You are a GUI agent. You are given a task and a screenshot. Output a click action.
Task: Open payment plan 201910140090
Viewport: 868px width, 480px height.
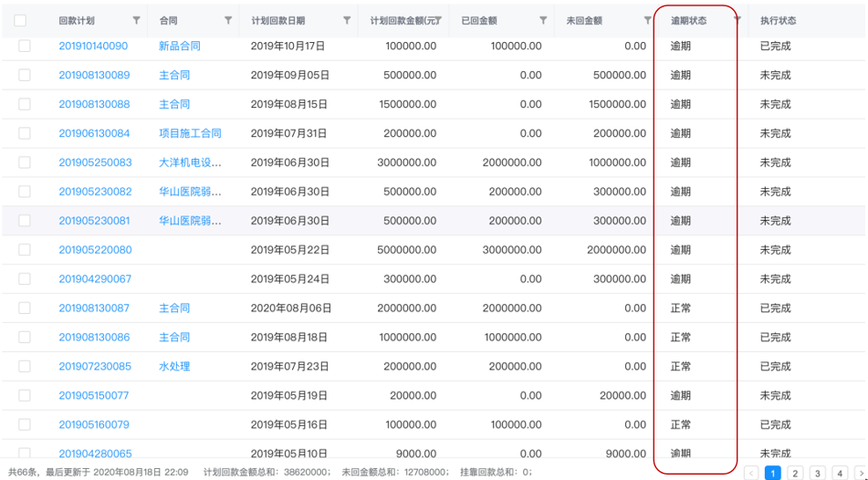(x=94, y=46)
